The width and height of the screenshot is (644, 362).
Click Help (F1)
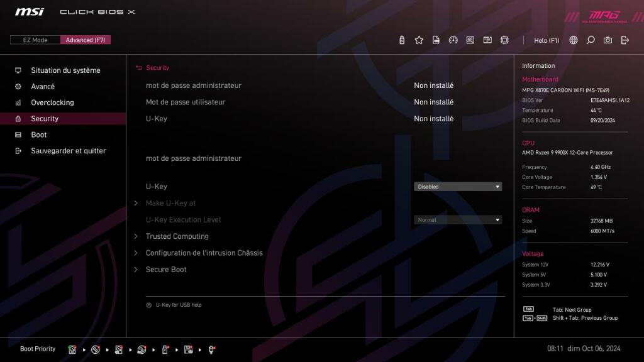546,40
